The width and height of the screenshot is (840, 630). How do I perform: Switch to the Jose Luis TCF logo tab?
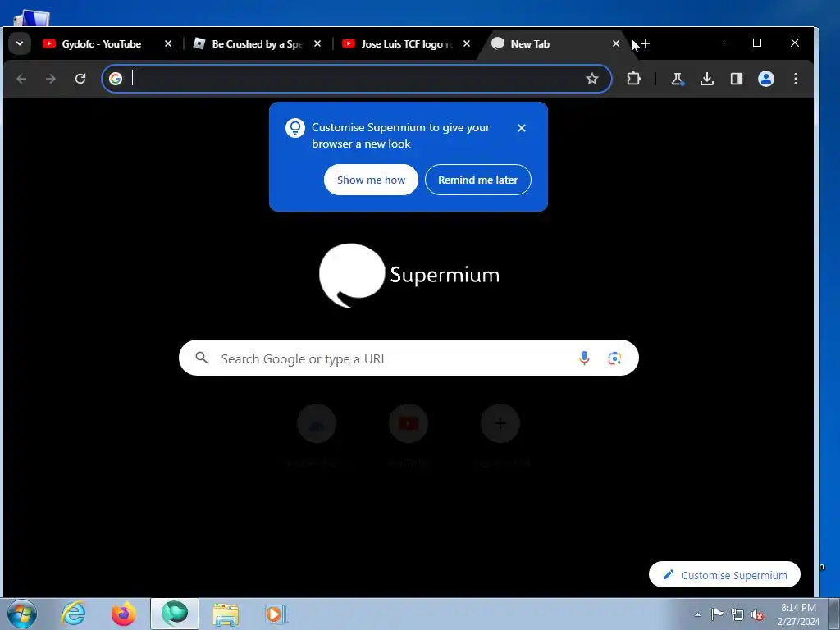(x=407, y=44)
